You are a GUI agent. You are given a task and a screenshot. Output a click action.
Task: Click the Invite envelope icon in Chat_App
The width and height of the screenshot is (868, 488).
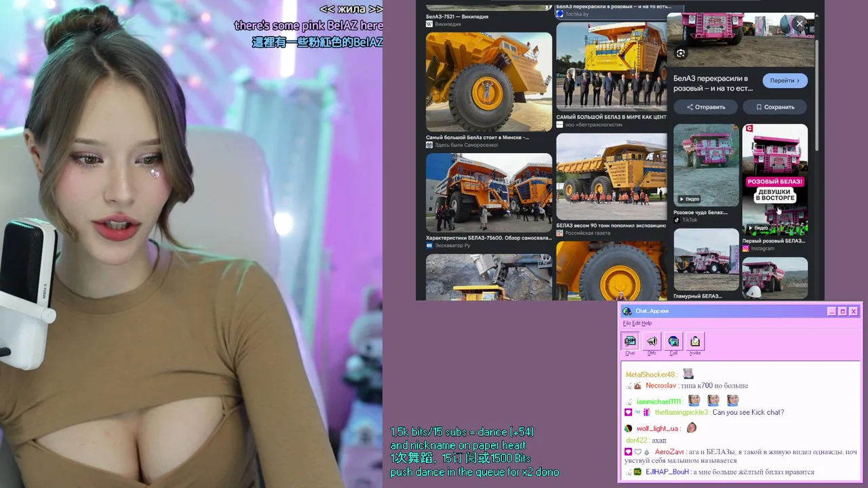pyautogui.click(x=695, y=342)
